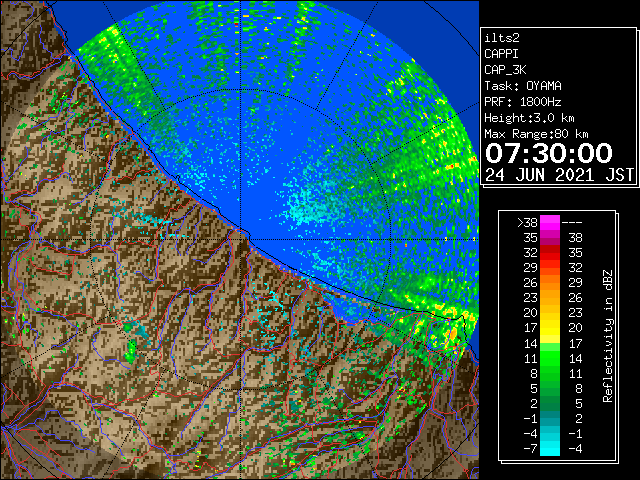
Task: Click the red 32-35 dBZ legend band
Action: pos(550,253)
